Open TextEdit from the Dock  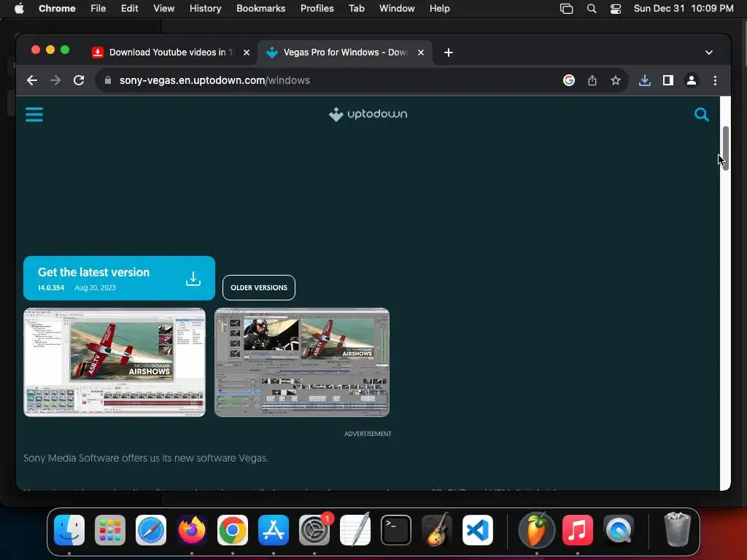click(x=355, y=530)
